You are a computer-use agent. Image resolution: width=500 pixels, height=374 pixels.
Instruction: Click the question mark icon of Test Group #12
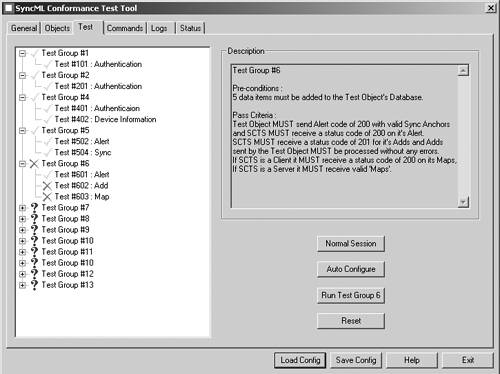click(x=34, y=274)
